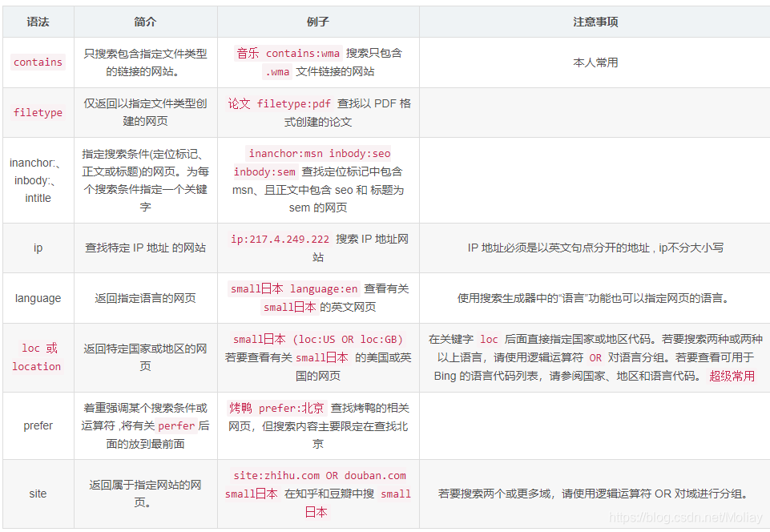Select the prefer syntax label
This screenshot has height=532, width=770.
[38, 425]
